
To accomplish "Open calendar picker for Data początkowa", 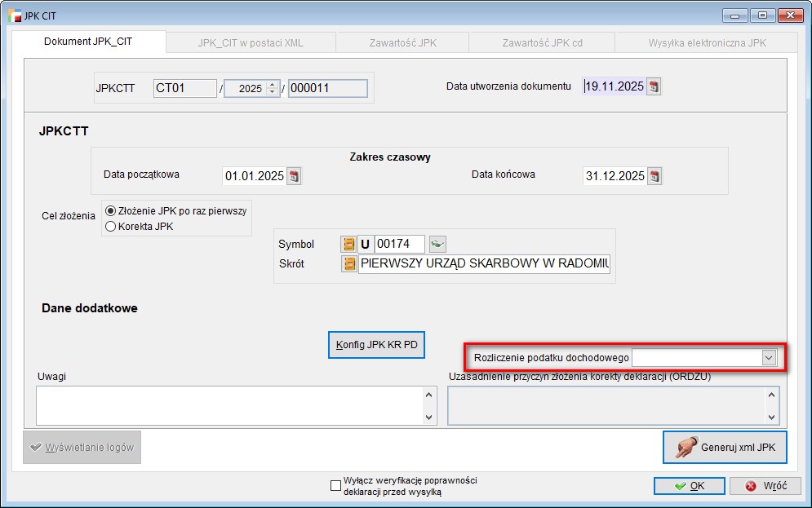I will (x=294, y=176).
